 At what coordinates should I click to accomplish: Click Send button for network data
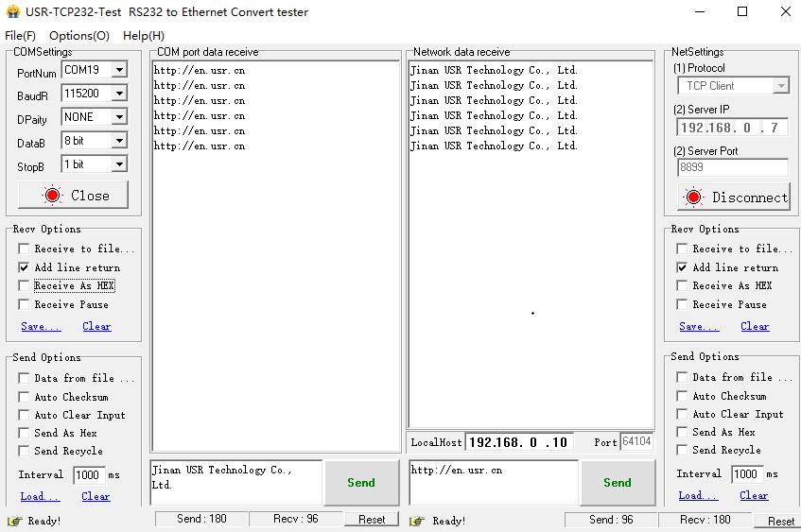click(618, 483)
